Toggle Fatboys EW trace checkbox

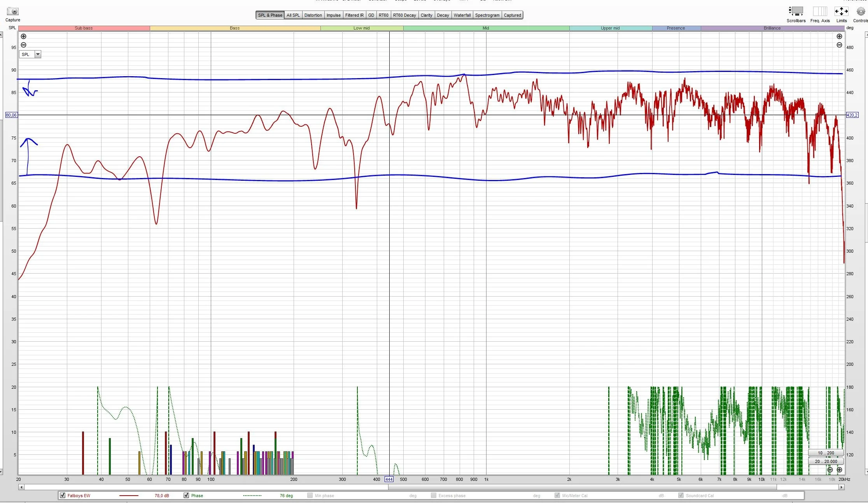click(63, 495)
